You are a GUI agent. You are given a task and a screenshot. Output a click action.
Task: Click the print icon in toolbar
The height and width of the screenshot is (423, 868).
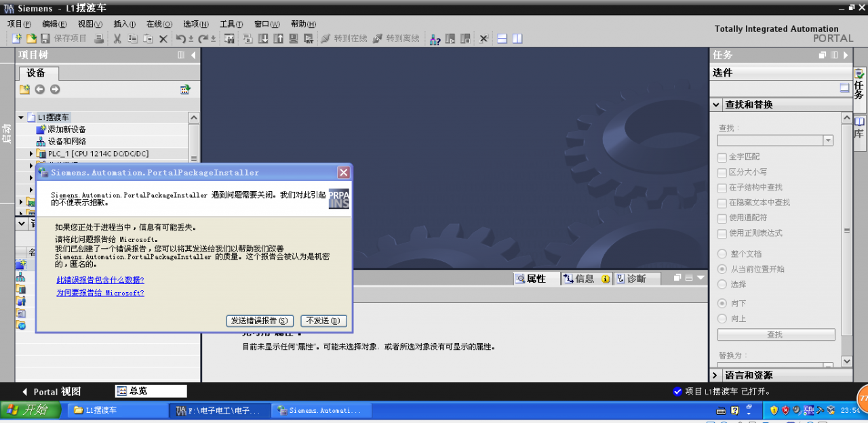click(x=99, y=39)
